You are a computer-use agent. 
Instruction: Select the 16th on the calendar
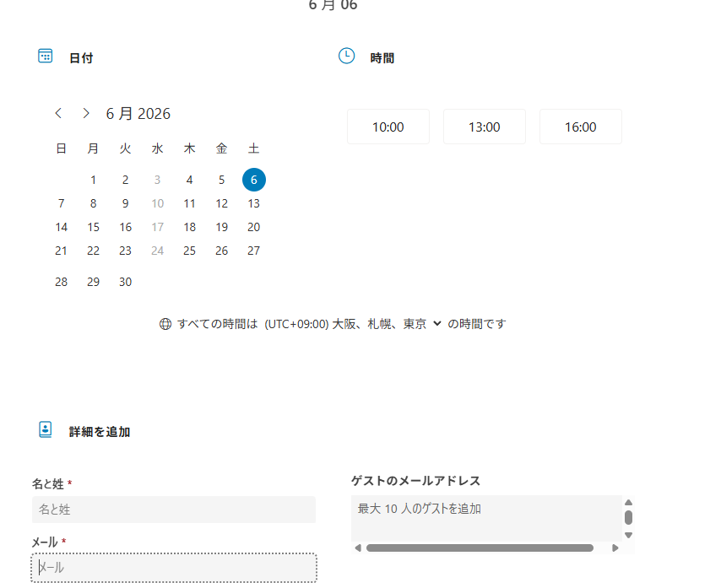[126, 227]
